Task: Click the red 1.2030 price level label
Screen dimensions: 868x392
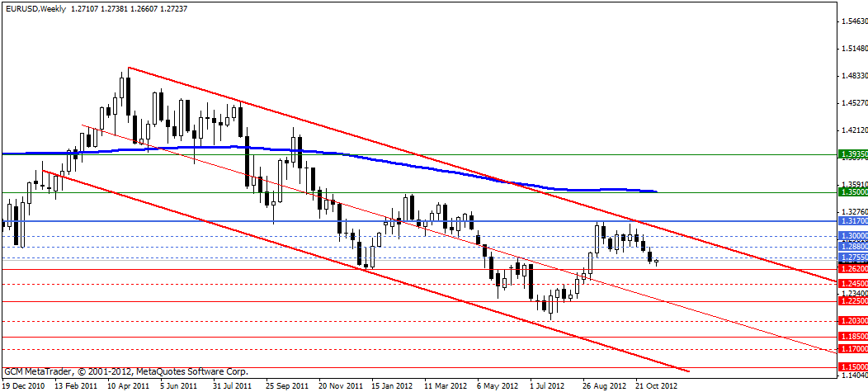Action: [854, 320]
